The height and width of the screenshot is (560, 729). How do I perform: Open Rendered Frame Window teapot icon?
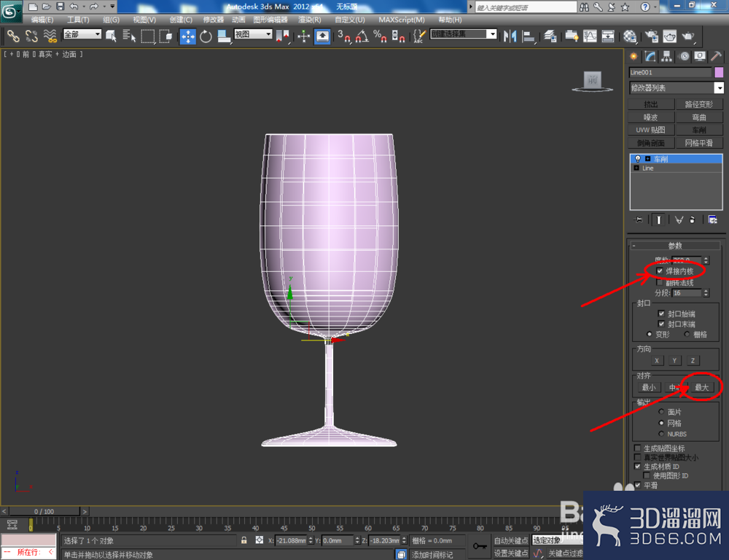coord(669,36)
